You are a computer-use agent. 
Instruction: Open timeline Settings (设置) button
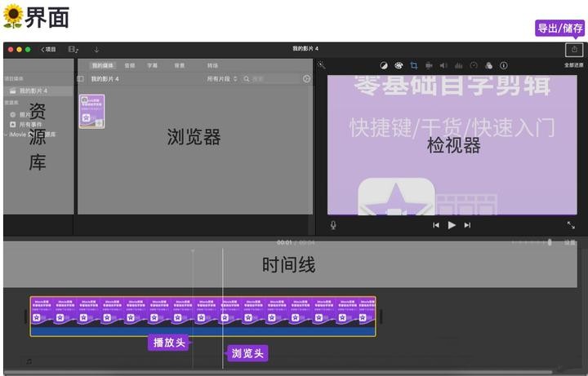[570, 243]
